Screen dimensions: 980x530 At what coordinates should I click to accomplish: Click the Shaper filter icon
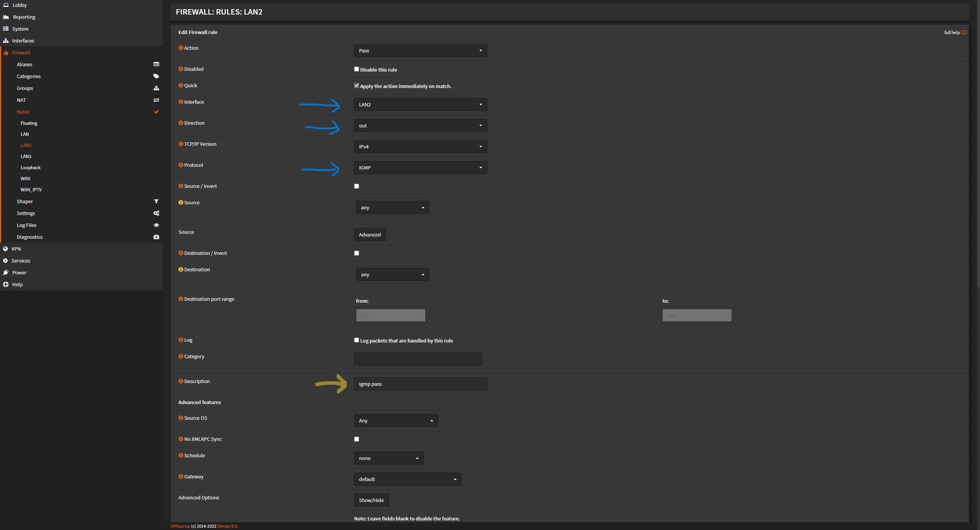coord(156,201)
